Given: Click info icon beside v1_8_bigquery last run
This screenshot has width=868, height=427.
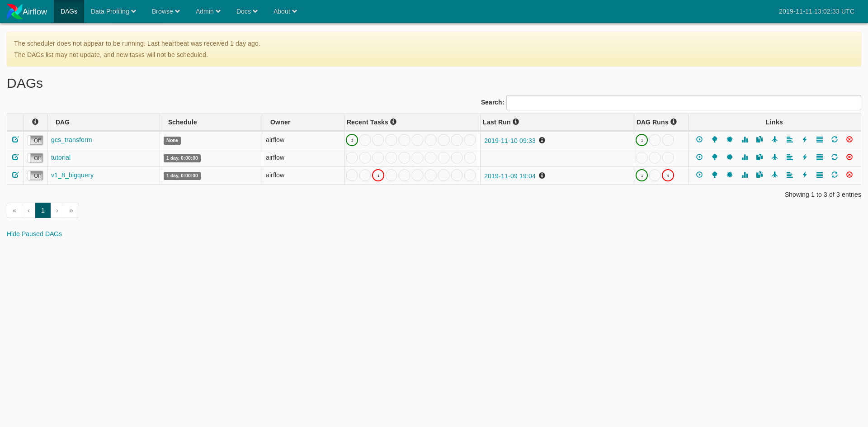Looking at the screenshot, I should point(542,176).
